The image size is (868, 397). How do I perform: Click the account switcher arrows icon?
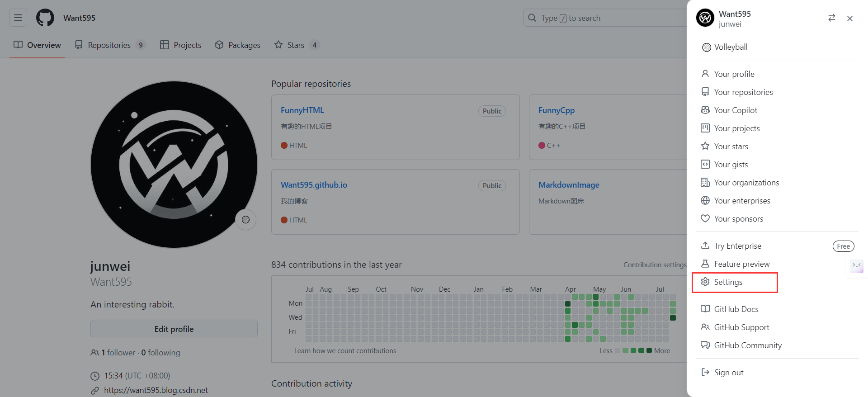[x=831, y=18]
